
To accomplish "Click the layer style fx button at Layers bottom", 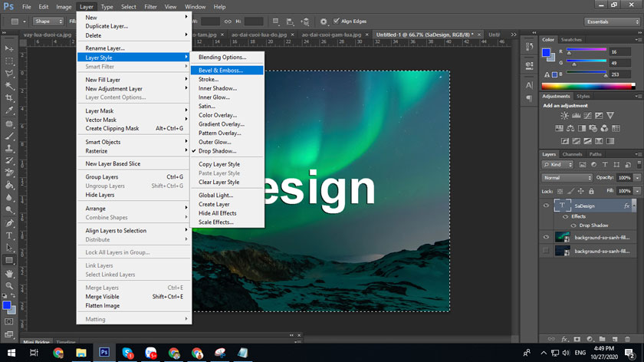I will 564,339.
